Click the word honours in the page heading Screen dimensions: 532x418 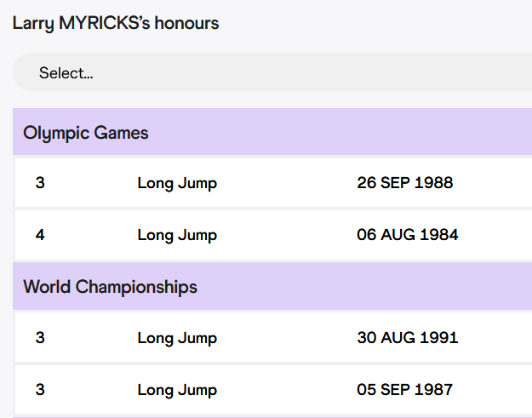[187, 23]
